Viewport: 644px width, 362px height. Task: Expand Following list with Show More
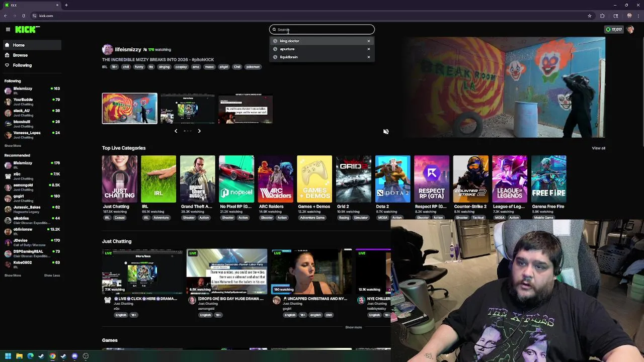13,146
